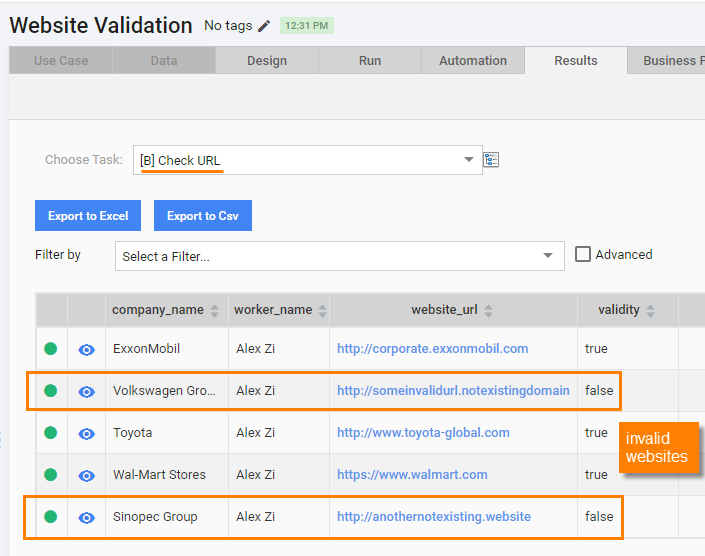
Task: Click the pencil icon to edit tags
Action: point(264,26)
